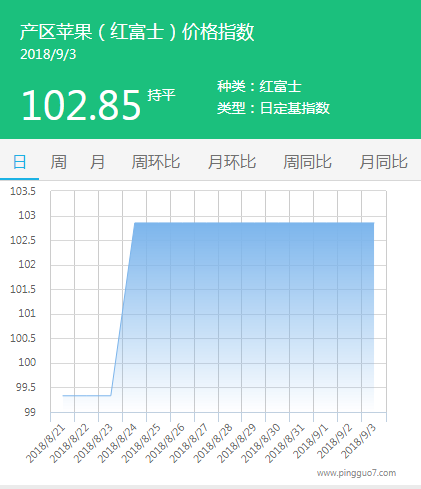This screenshot has width=421, height=489.
Task: Click the 103.5 y-axis label
Action: click(23, 191)
